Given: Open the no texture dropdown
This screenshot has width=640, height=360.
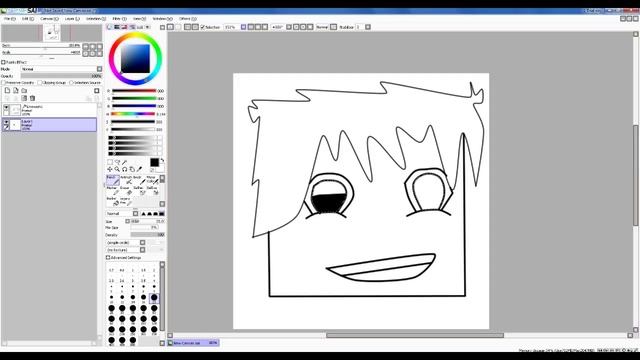Looking at the screenshot, I should (x=126, y=250).
